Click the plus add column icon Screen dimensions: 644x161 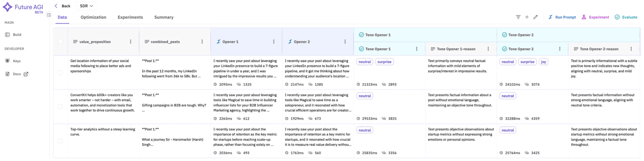(527, 17)
